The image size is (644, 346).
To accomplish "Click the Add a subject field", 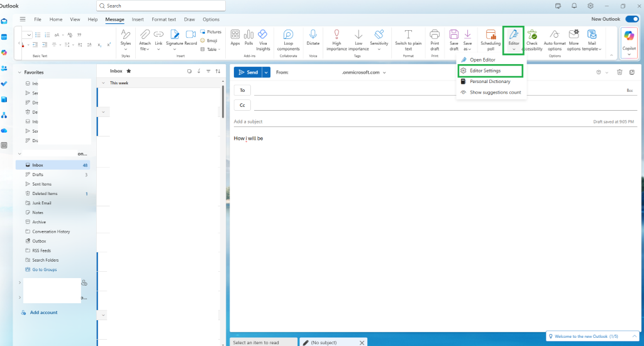I will [411, 121].
